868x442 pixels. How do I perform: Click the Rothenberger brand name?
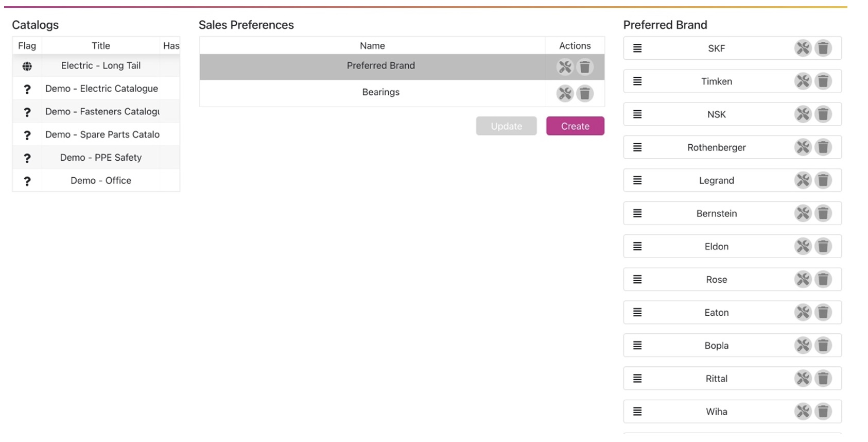tap(716, 147)
